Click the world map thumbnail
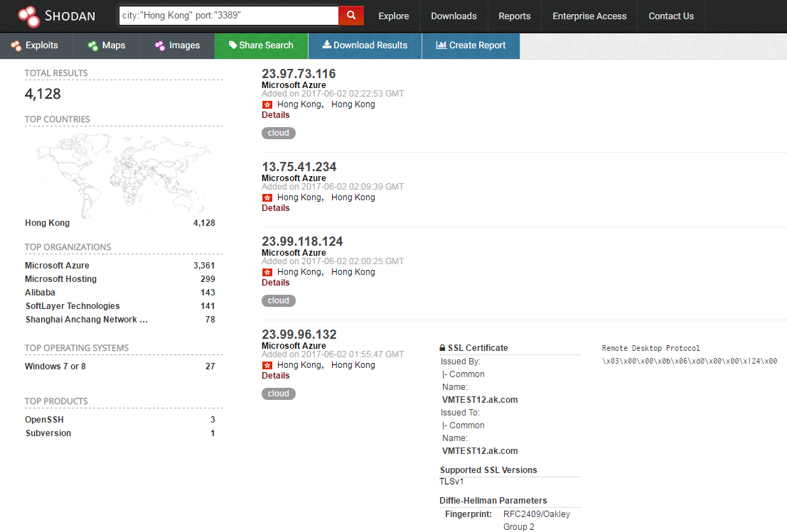The width and height of the screenshot is (787, 532). pos(124,175)
